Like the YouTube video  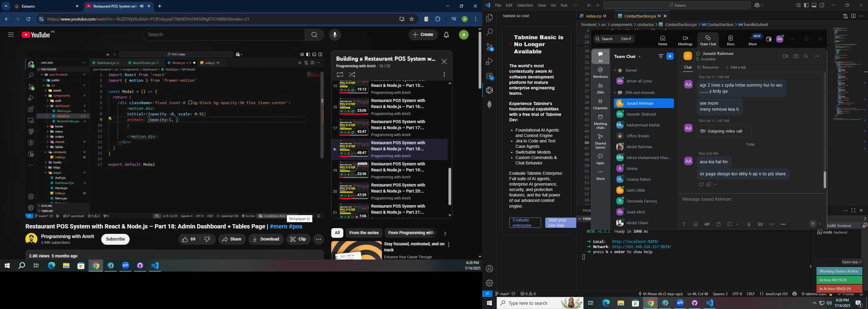tap(189, 239)
